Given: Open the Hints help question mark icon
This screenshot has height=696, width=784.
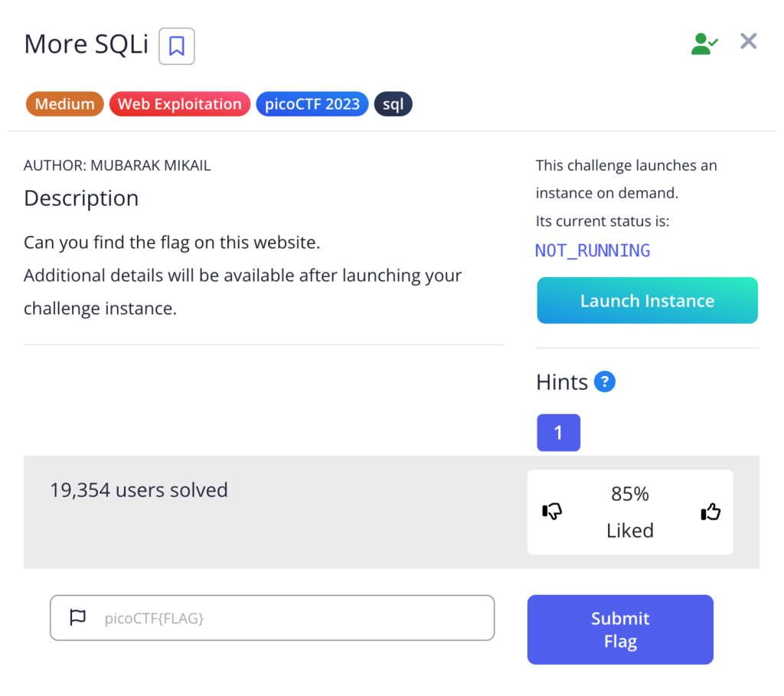Looking at the screenshot, I should click(x=604, y=381).
